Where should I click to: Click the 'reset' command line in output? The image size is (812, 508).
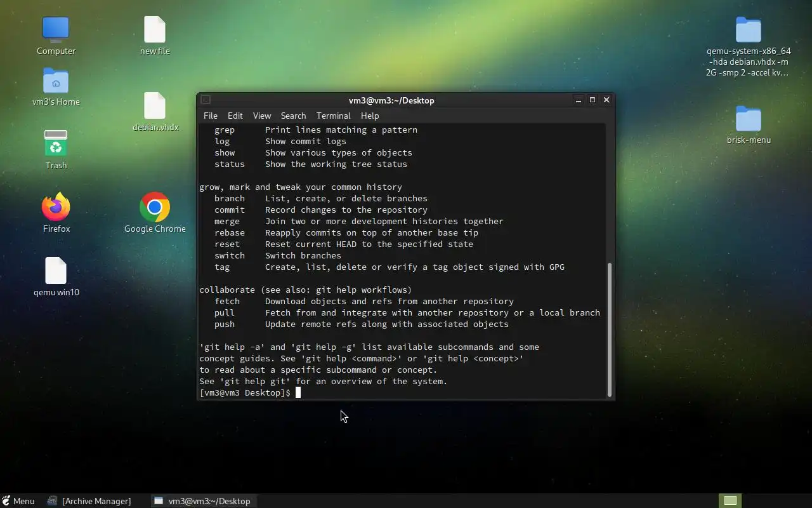[x=344, y=244]
